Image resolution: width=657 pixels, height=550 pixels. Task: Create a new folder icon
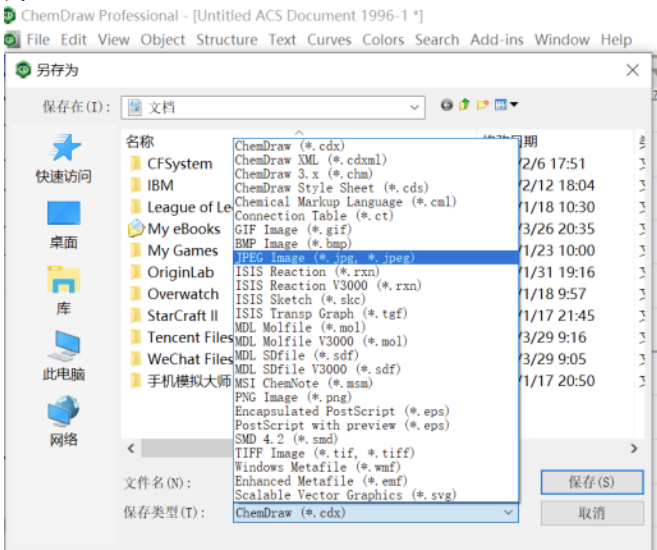pyautogui.click(x=483, y=105)
